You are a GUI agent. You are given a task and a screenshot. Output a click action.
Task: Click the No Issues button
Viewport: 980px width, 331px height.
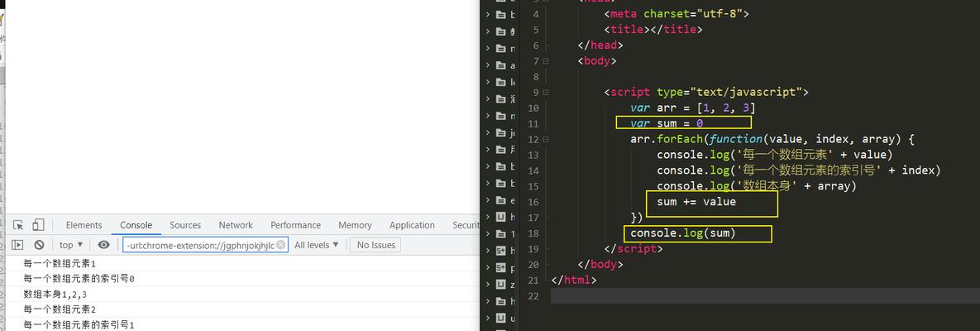click(x=375, y=245)
